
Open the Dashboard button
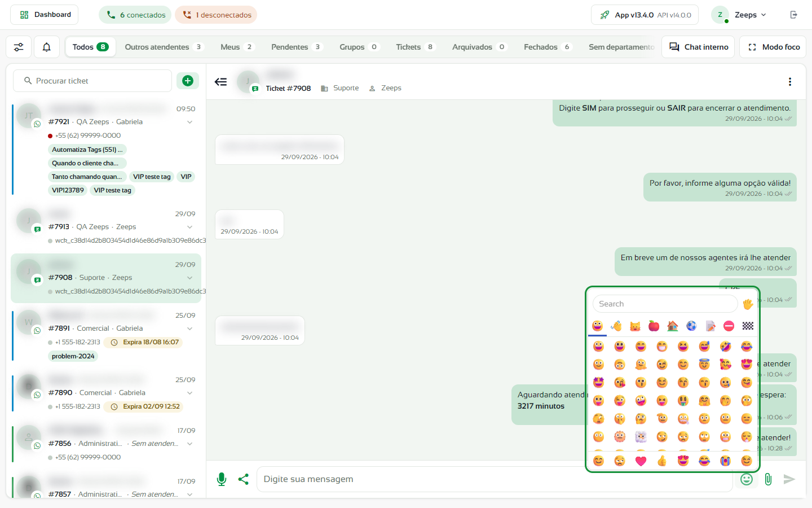click(45, 15)
